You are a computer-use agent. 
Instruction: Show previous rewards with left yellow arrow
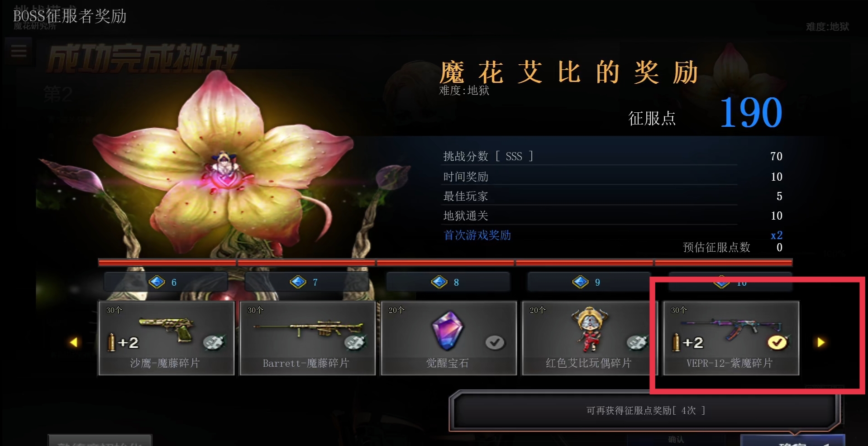tap(74, 342)
